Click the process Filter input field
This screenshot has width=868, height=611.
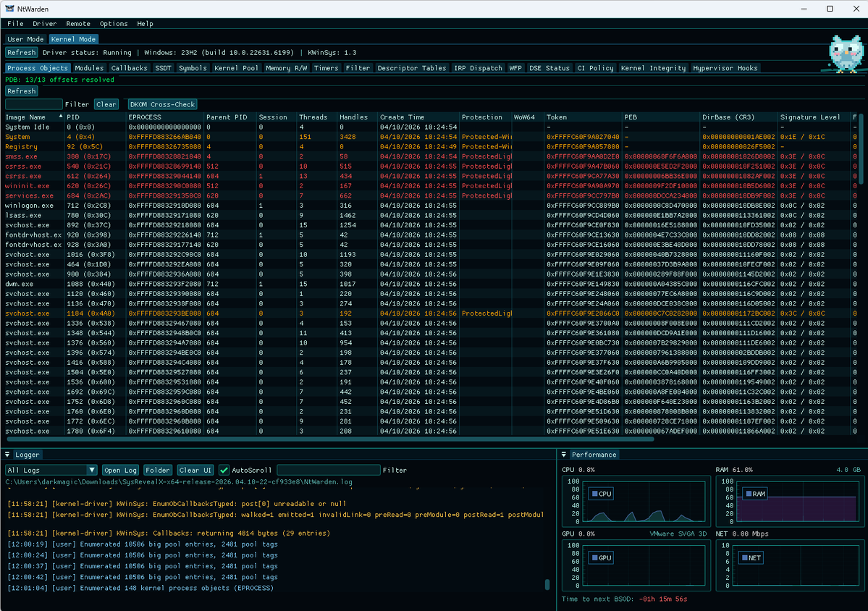tap(33, 104)
